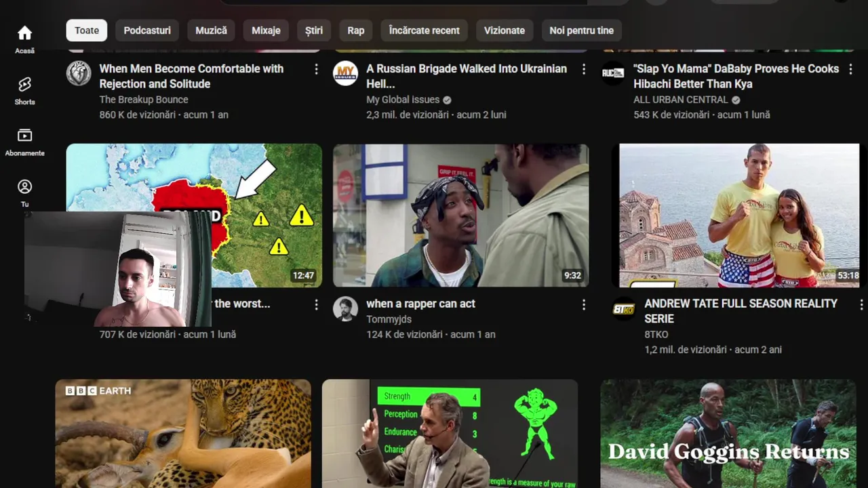Select the Toate filter chip
The image size is (868, 488).
point(87,30)
